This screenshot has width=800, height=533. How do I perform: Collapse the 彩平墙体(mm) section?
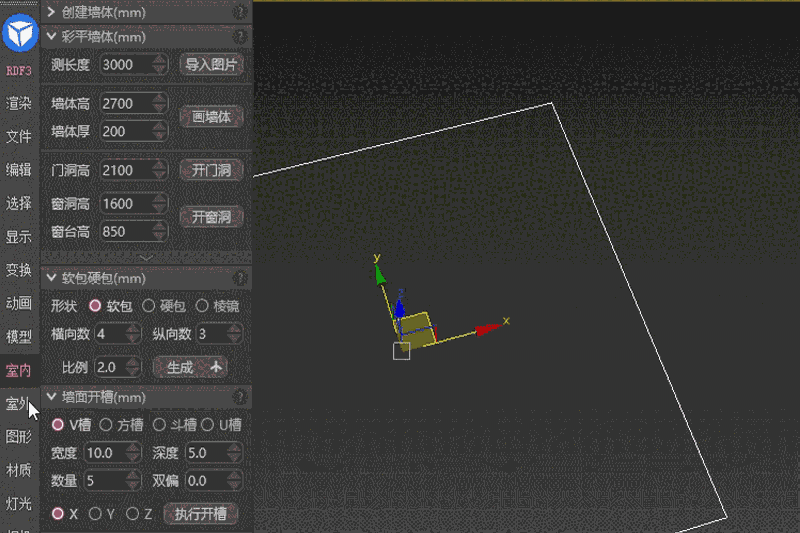(x=51, y=37)
